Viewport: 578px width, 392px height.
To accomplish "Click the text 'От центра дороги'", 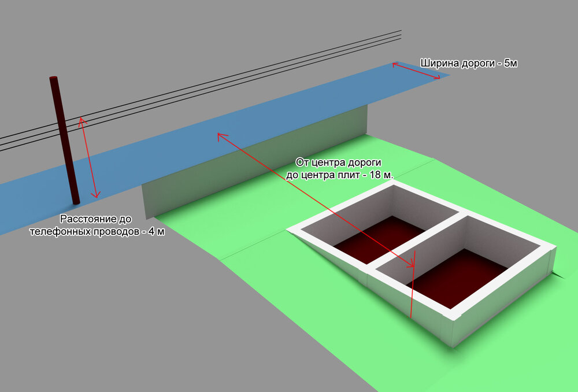I will (x=338, y=162).
